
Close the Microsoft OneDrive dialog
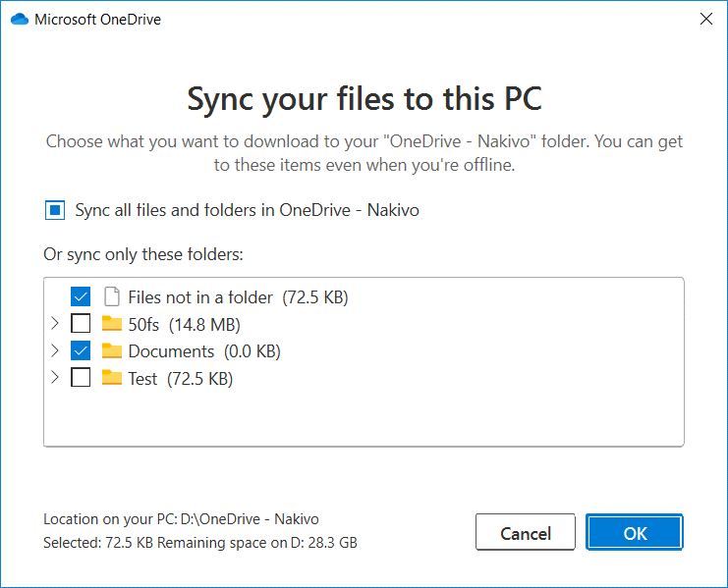click(705, 19)
